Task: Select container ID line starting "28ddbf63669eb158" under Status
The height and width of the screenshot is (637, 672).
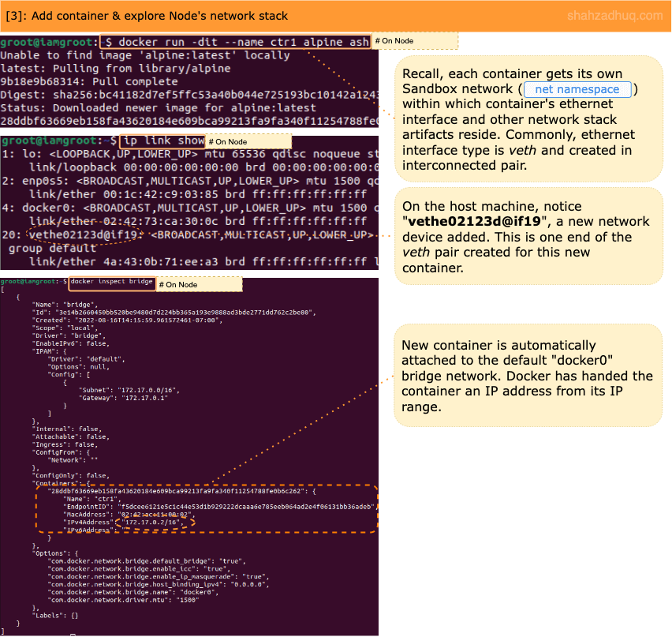Action: (x=189, y=121)
